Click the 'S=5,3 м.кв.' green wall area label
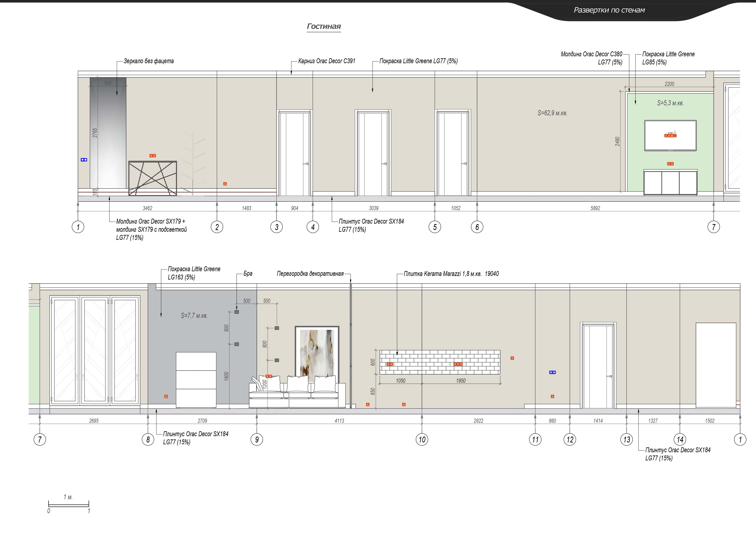The image size is (756, 534). coord(670,103)
